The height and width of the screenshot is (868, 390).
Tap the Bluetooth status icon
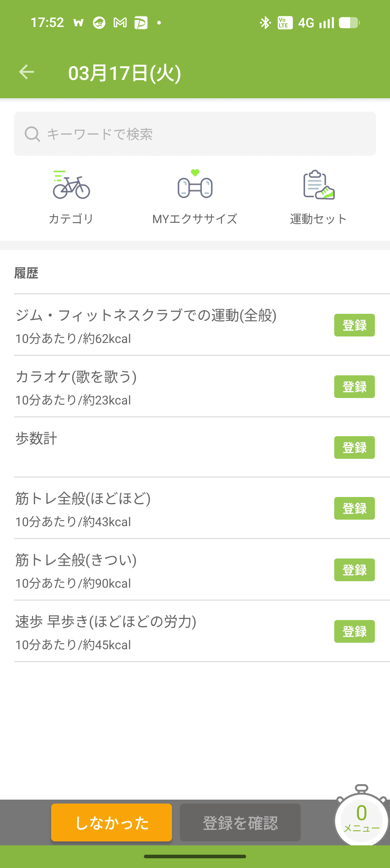(x=265, y=23)
